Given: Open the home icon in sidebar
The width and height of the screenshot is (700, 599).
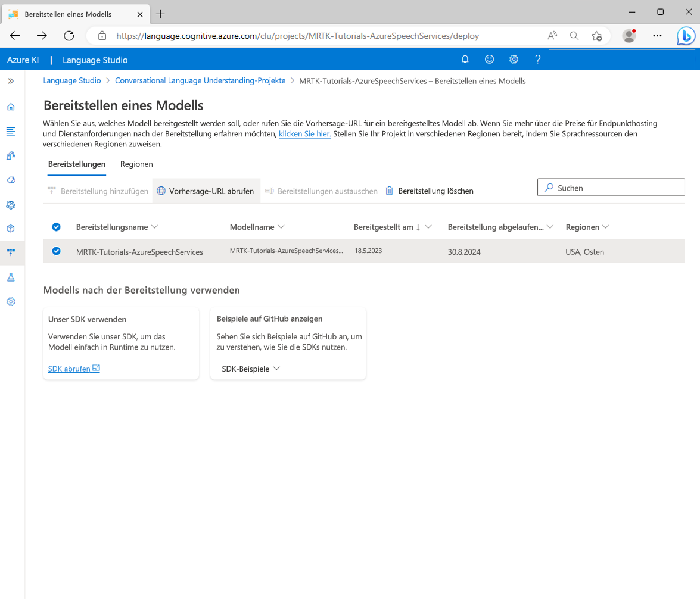Looking at the screenshot, I should (11, 107).
